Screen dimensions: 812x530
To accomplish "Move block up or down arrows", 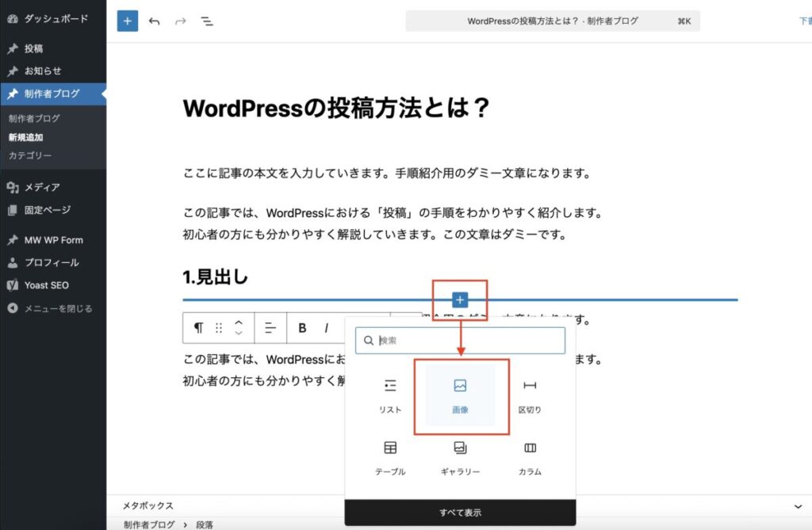I will coord(239,328).
